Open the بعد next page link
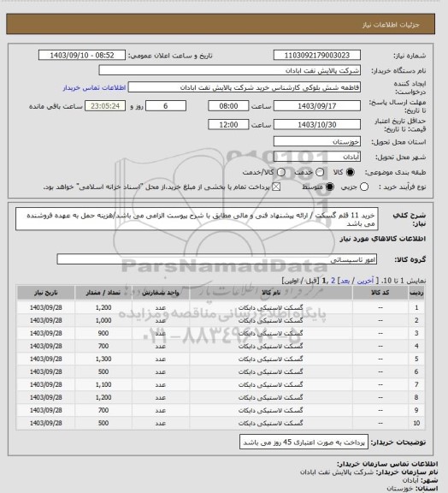This screenshot has height=493, width=448. coord(345,281)
